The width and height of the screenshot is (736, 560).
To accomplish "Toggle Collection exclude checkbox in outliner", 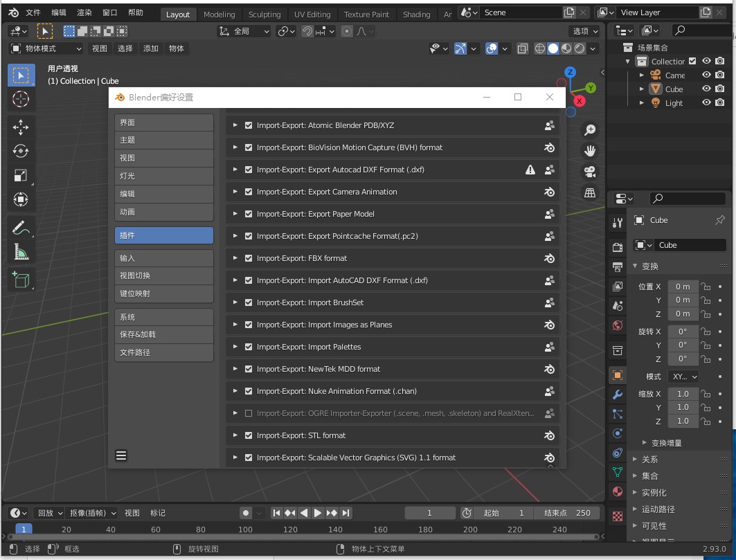I will tap(692, 61).
